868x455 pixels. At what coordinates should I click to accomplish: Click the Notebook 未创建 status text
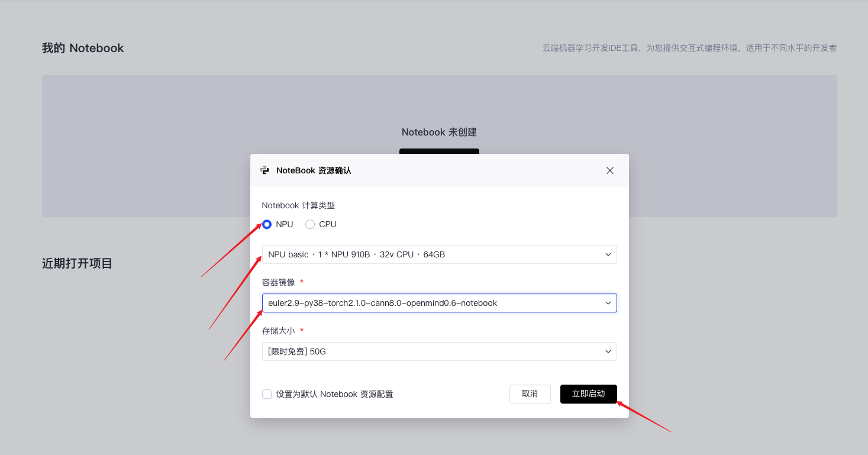tap(439, 131)
